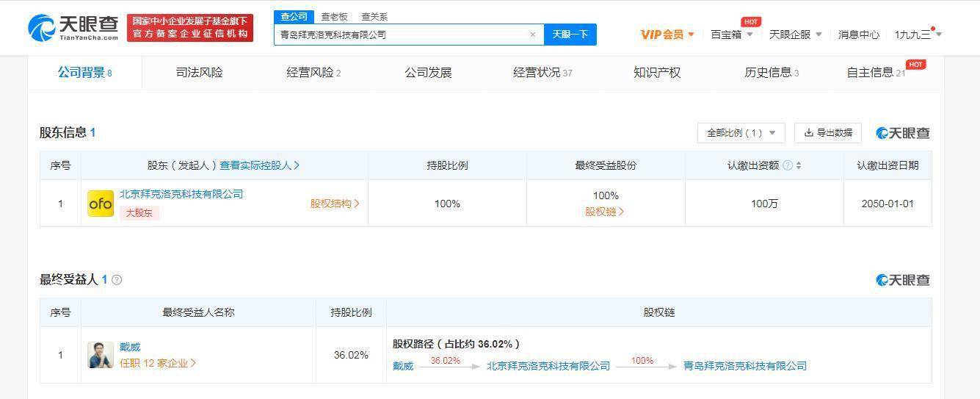Image resolution: width=980 pixels, height=399 pixels.
Task: Click the 国家中小企业发展子基金 red banner
Action: (x=190, y=28)
